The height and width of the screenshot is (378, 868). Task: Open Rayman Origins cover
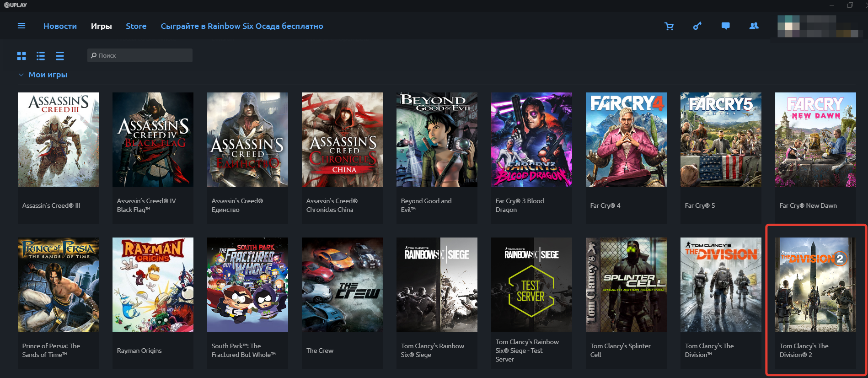click(153, 285)
